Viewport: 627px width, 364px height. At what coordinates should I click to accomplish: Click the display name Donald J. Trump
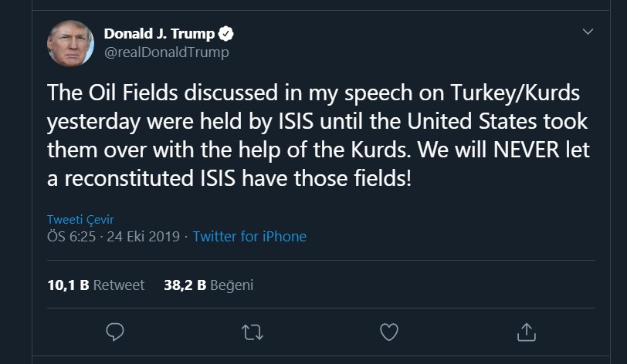(159, 34)
